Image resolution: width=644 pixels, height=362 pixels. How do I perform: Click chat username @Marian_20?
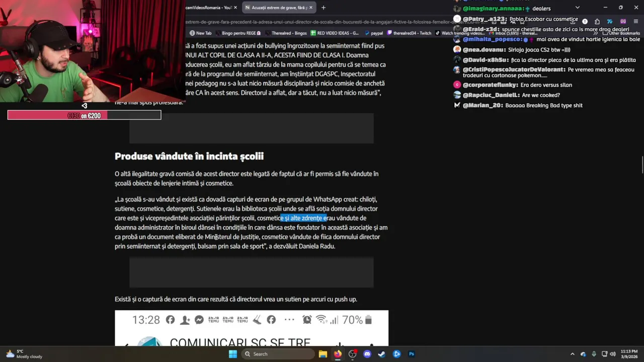coord(482,105)
